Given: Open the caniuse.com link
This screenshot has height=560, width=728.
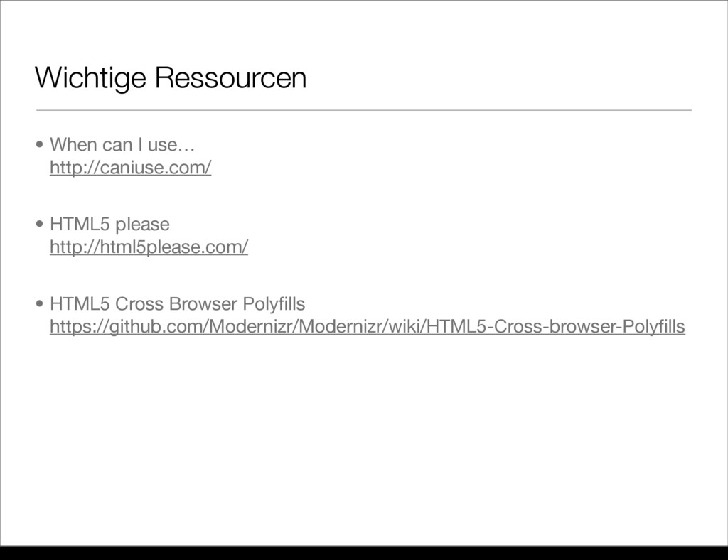Looking at the screenshot, I should [130, 168].
